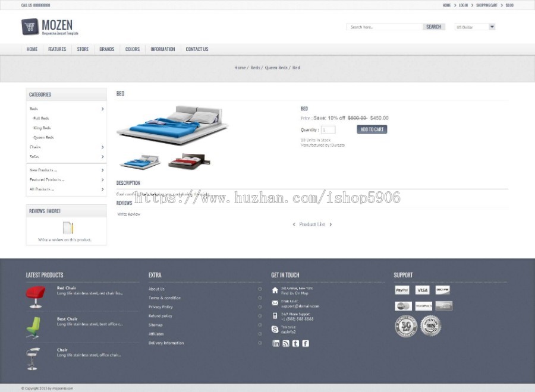This screenshot has height=392, width=535.
Task: Click the 100% Satisfaction Guarantee badge
Action: tap(430, 326)
